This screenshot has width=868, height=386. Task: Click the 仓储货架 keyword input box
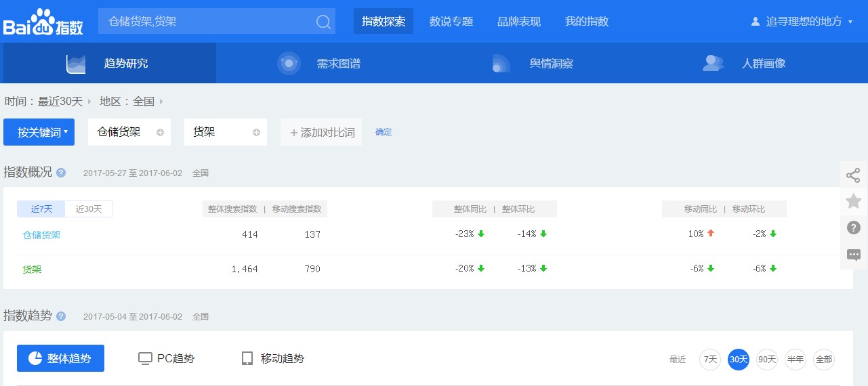point(129,132)
